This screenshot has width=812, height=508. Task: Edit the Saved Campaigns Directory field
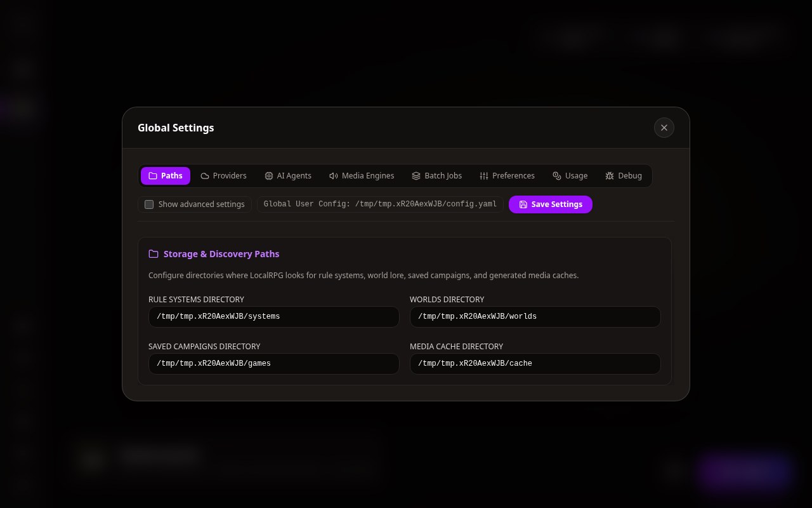pyautogui.click(x=274, y=364)
